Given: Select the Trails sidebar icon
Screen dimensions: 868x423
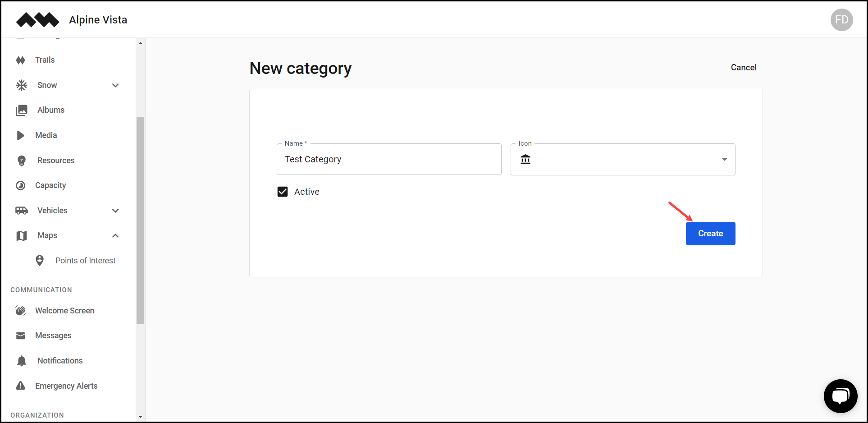Looking at the screenshot, I should pos(21,60).
